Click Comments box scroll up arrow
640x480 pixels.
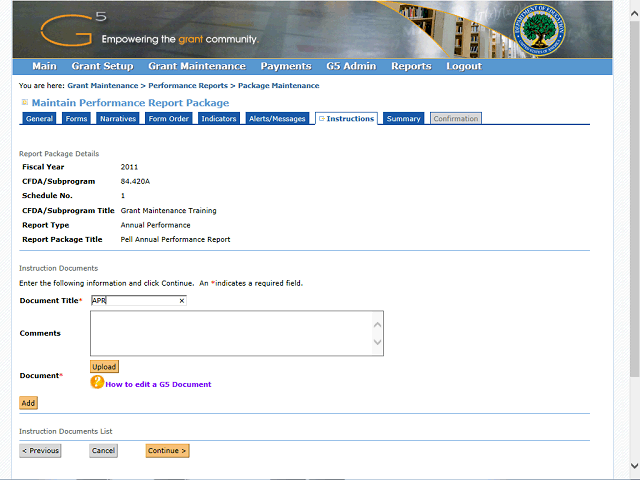click(x=378, y=325)
